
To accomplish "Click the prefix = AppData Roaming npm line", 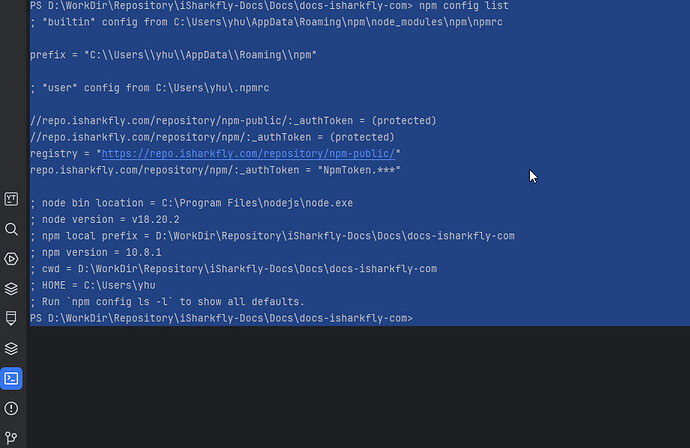I will click(x=173, y=55).
